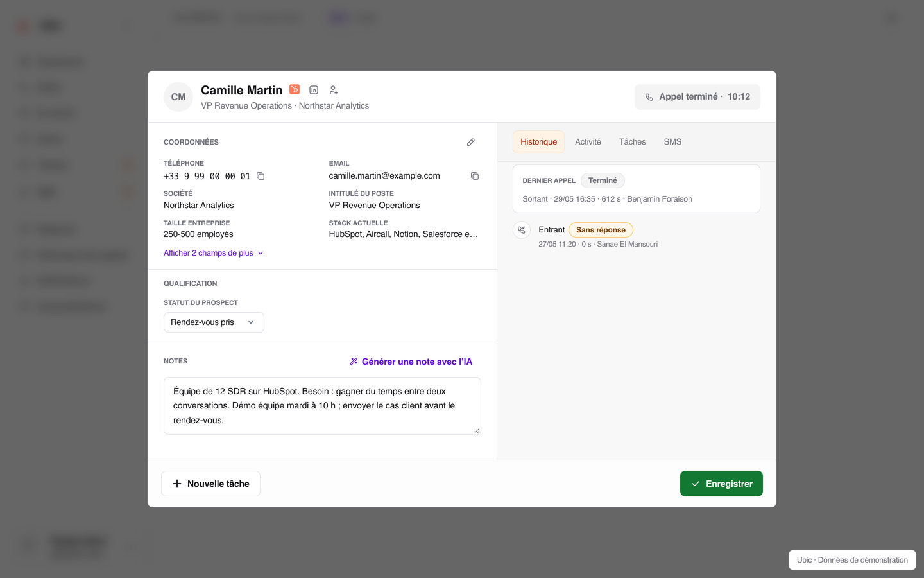Copy the email address camille.martin@example.com
Screen dimensions: 924x578
[475, 176]
